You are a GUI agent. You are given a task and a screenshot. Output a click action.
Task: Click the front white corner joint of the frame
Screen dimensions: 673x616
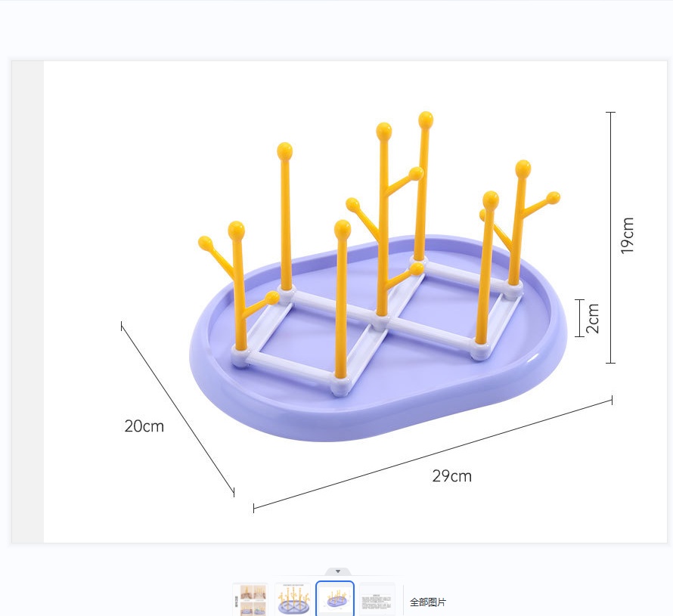click(340, 385)
